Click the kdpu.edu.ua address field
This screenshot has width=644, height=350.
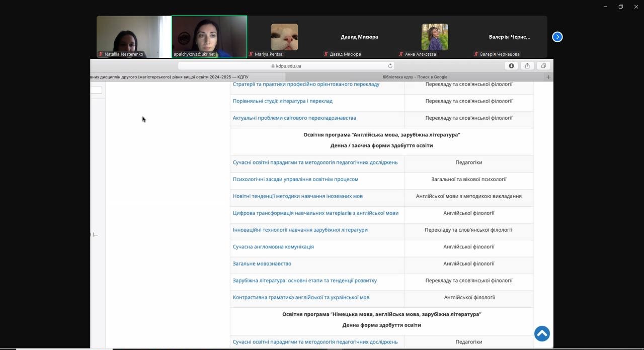286,66
